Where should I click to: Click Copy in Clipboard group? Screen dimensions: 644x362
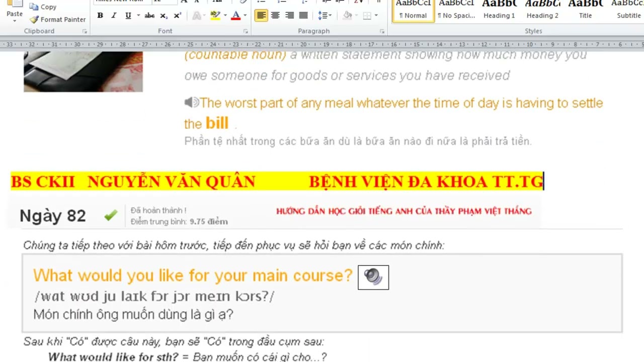[43, 7]
